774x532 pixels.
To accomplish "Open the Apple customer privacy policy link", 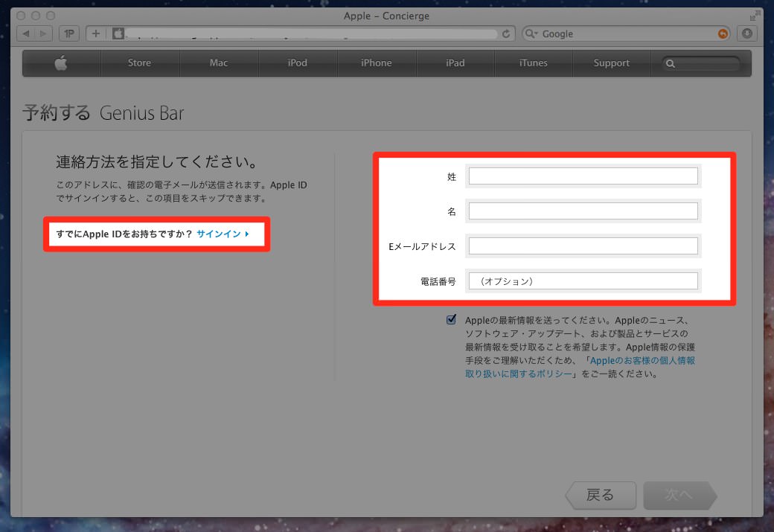I will (580, 367).
